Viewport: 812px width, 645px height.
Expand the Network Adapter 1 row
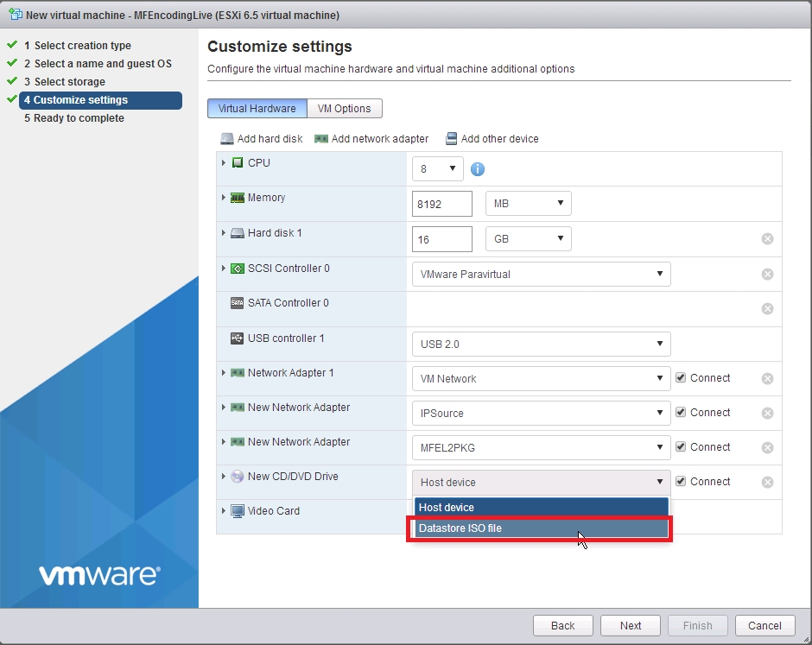pos(223,372)
